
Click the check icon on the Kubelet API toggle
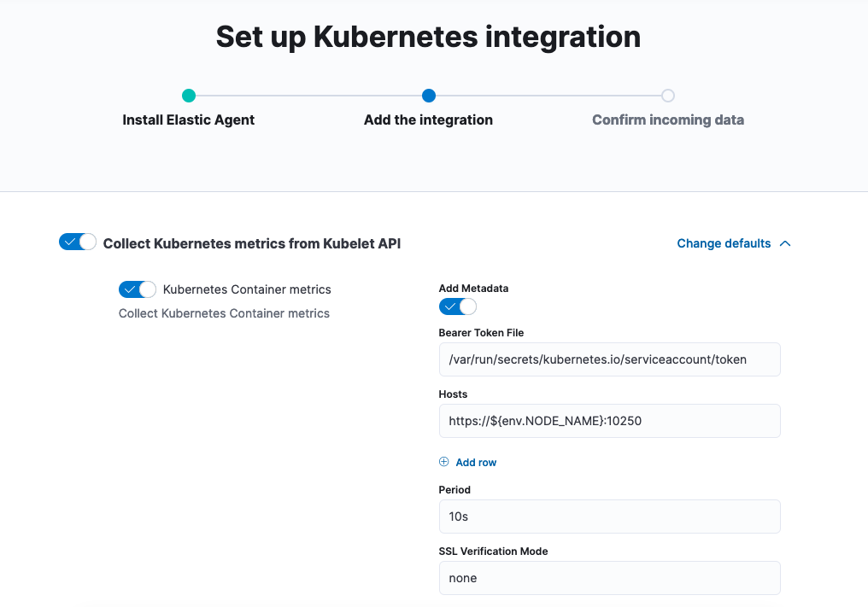[70, 242]
